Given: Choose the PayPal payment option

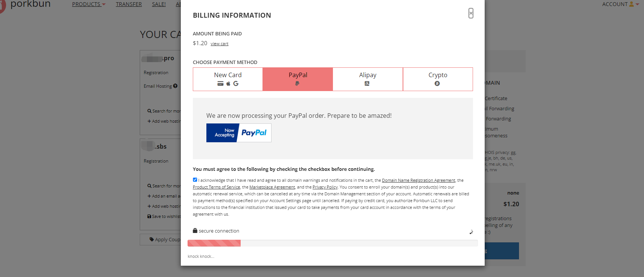Looking at the screenshot, I should pos(298,79).
